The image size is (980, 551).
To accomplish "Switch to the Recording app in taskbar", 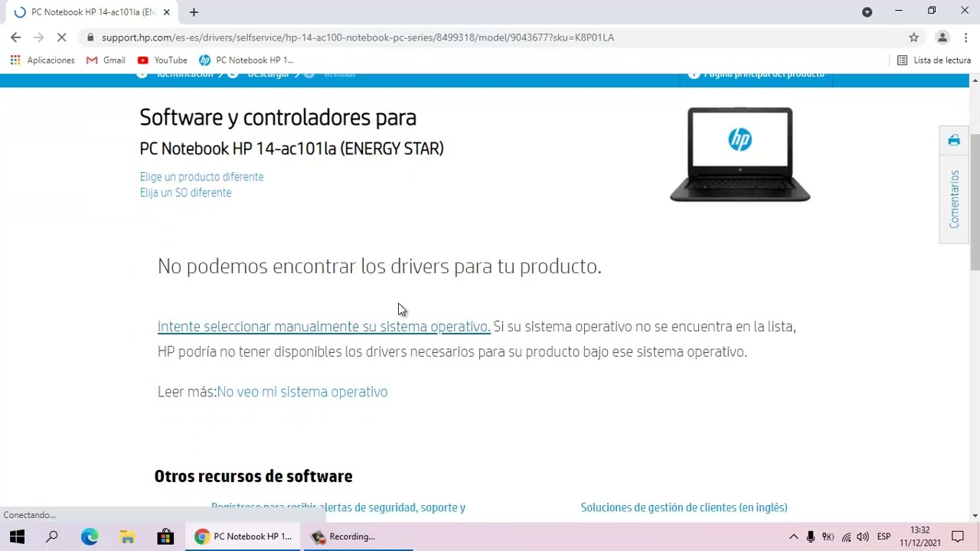I will [358, 536].
